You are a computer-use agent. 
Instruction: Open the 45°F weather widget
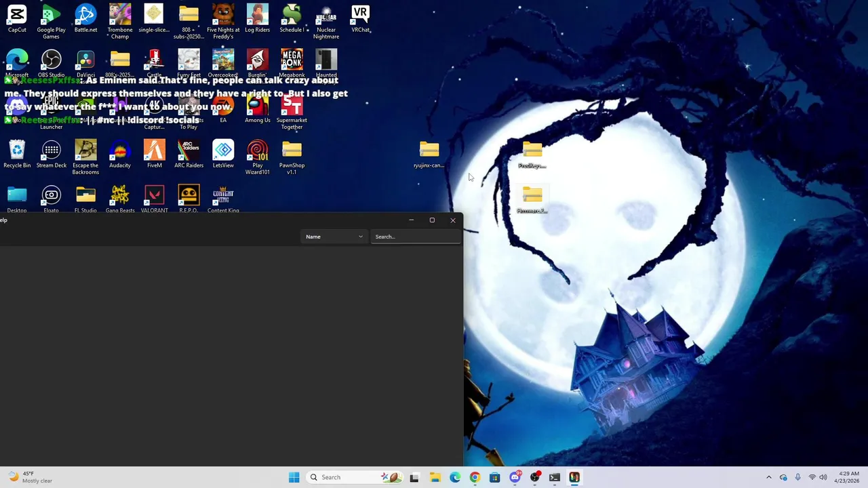tap(31, 477)
